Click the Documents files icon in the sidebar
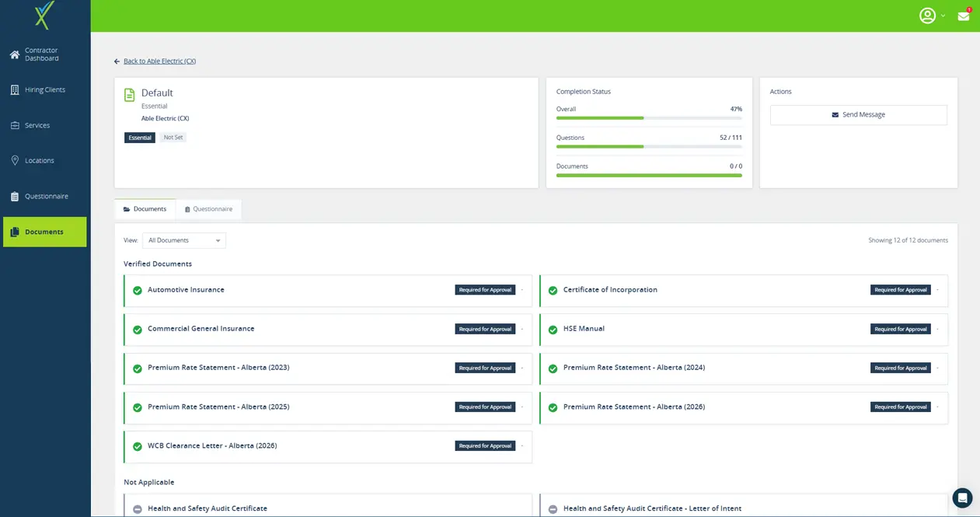980x517 pixels. click(14, 232)
